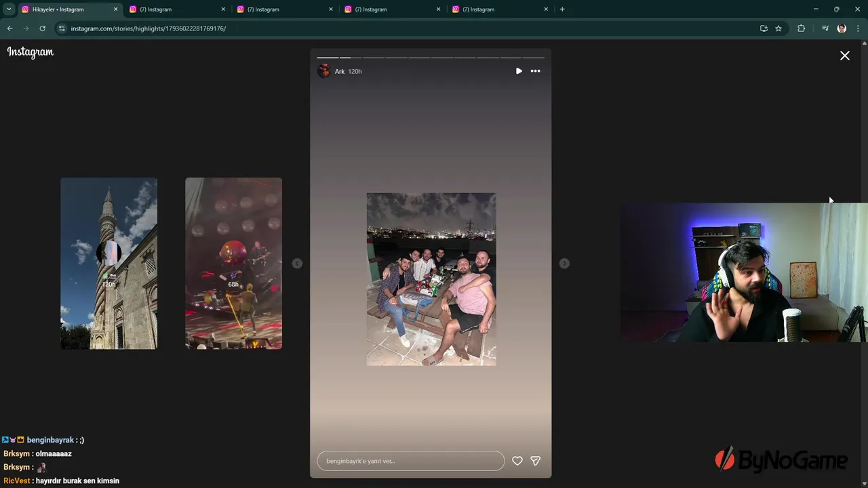Open the Chrome profile avatar
This screenshot has width=868, height=488.
coord(842,28)
